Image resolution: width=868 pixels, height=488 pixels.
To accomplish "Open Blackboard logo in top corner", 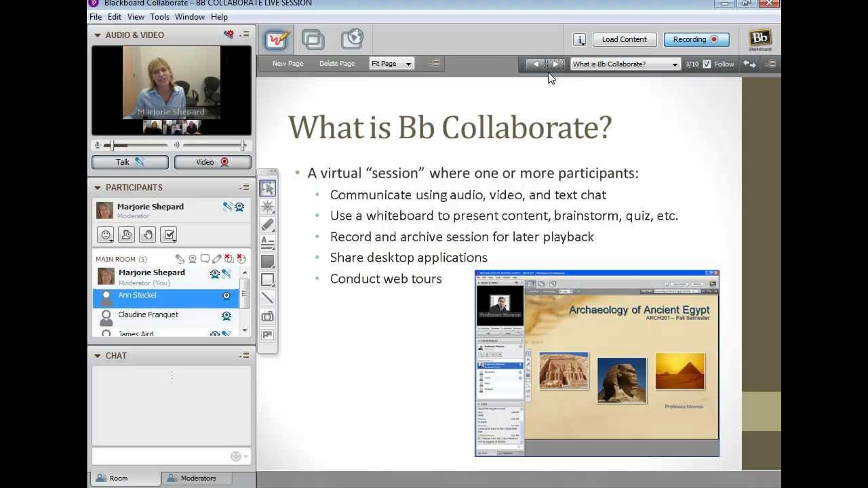I will coord(759,39).
